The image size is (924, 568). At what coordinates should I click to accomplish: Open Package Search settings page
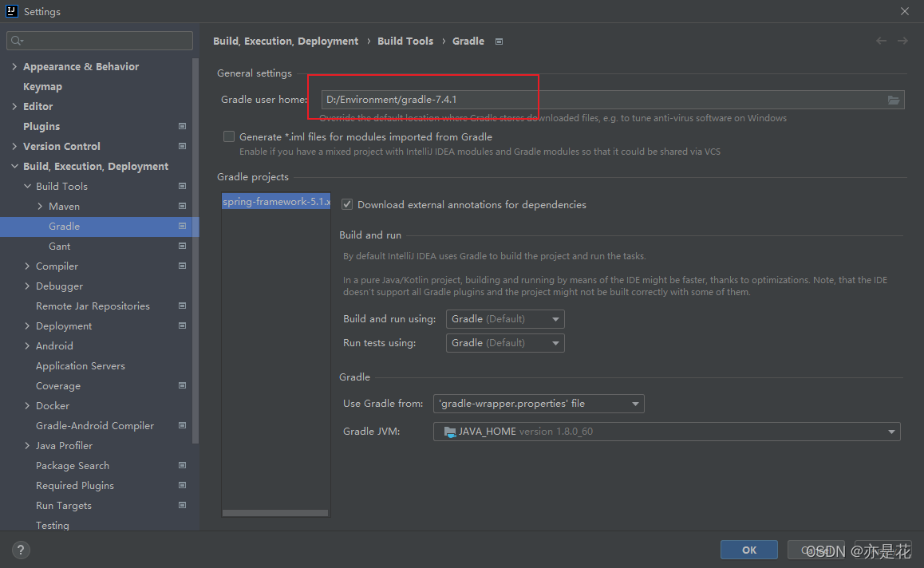73,465
